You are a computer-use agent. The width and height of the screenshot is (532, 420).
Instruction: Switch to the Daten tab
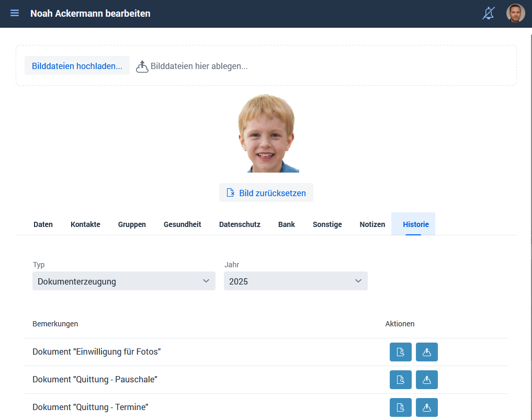[x=43, y=224]
